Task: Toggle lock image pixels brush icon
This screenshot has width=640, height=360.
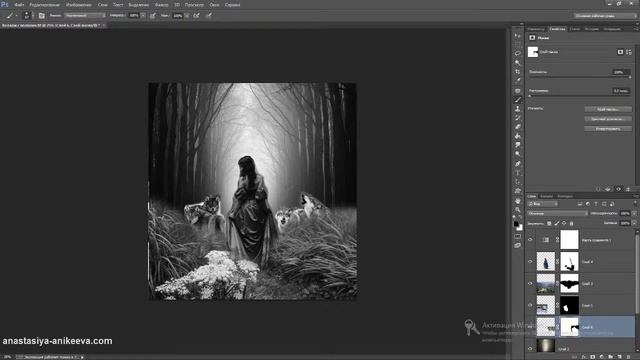Action: (556, 223)
